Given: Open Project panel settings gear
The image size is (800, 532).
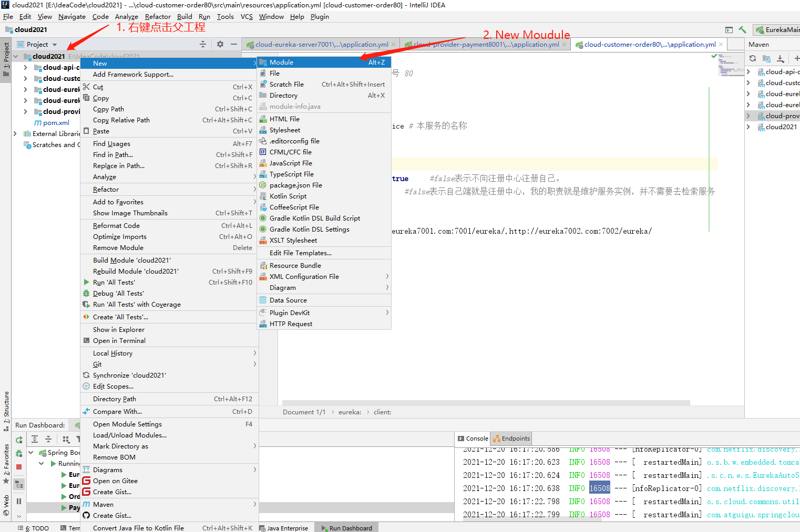Looking at the screenshot, I should (220, 45).
